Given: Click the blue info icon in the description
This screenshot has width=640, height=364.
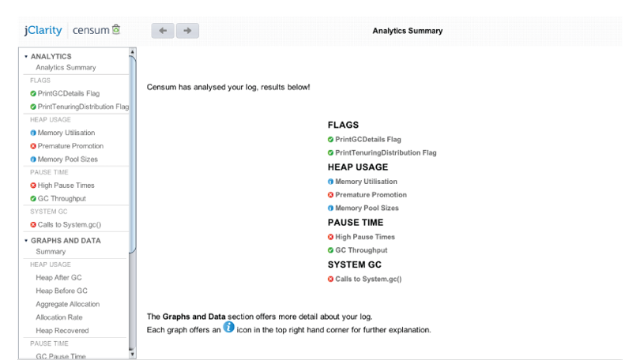Looking at the screenshot, I should (x=228, y=327).
